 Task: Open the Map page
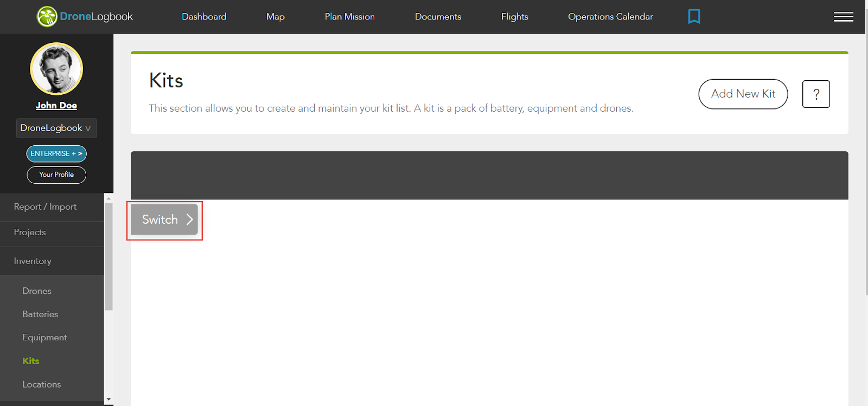tap(276, 17)
